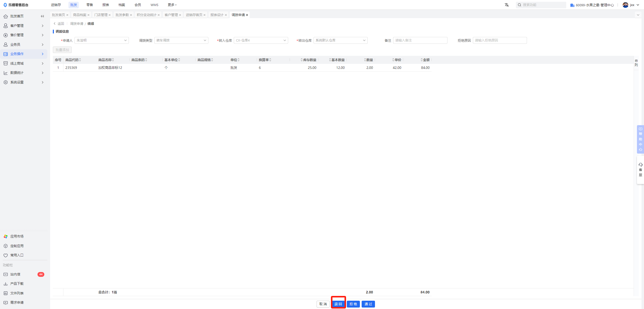
Task: Select product code 235369 cell
Action: [x=71, y=68]
